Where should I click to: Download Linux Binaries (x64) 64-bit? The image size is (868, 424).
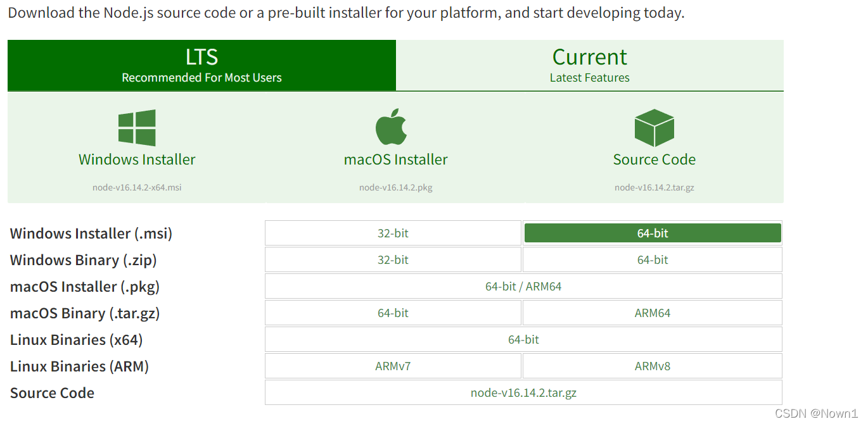click(x=523, y=339)
